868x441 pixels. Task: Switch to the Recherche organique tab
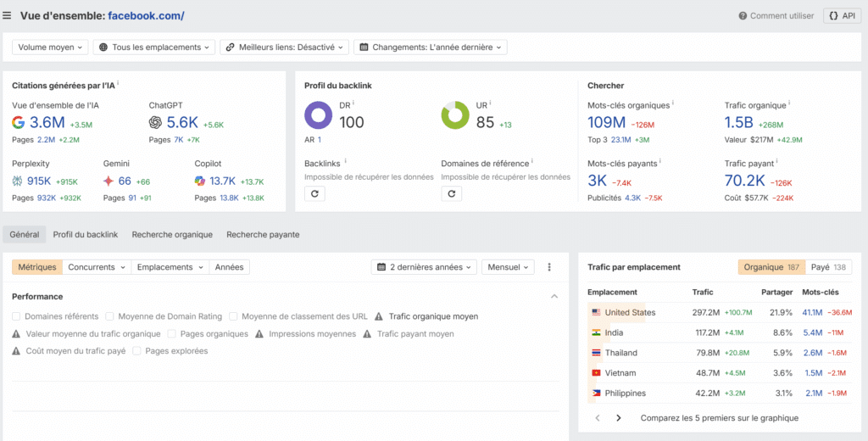pyautogui.click(x=172, y=234)
